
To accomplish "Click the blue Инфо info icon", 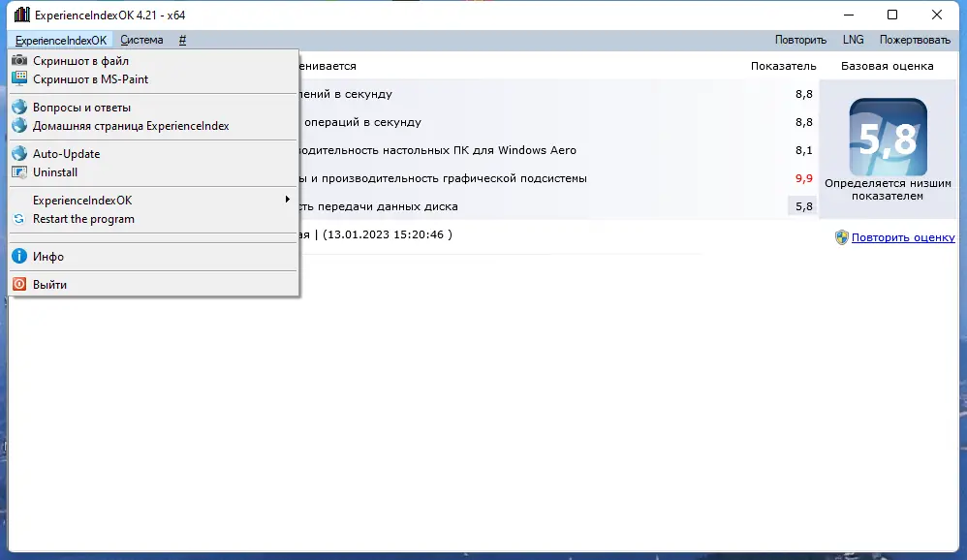I will [19, 256].
